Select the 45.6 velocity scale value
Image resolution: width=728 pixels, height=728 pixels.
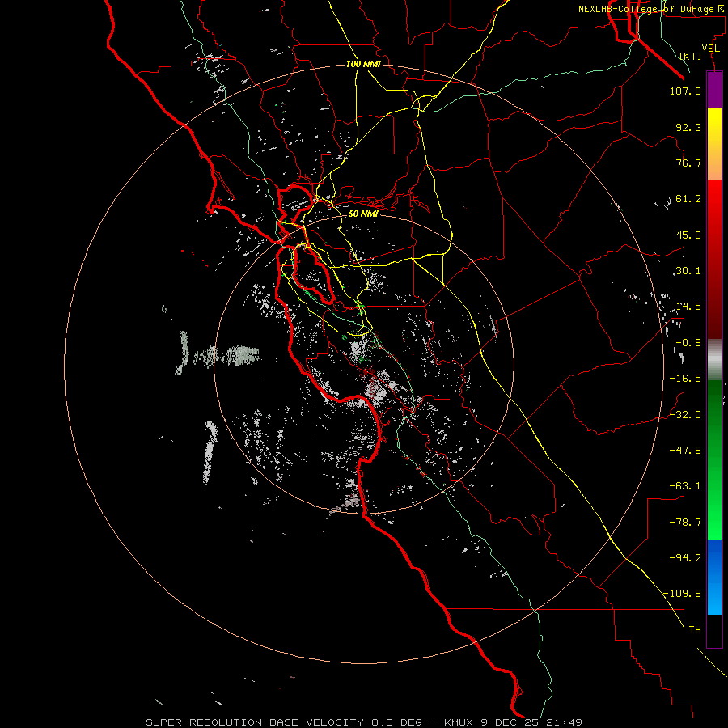(x=688, y=235)
